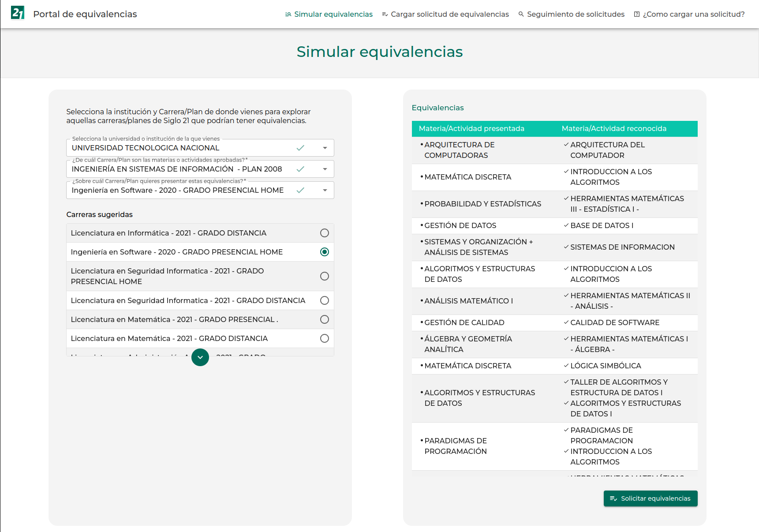Click HERRAMIENTAS MATEMÁTICAS III - ESTADÍSTICA I cell
759x532 pixels.
(627, 204)
